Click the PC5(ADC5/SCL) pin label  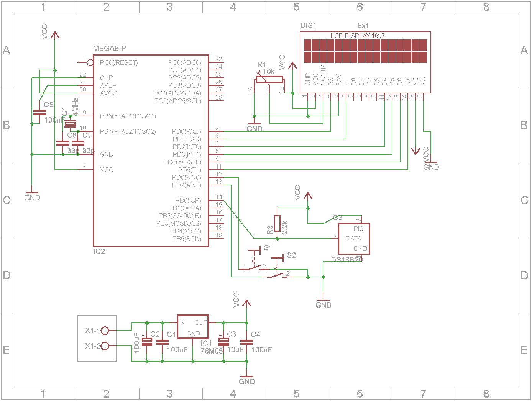coord(178,101)
